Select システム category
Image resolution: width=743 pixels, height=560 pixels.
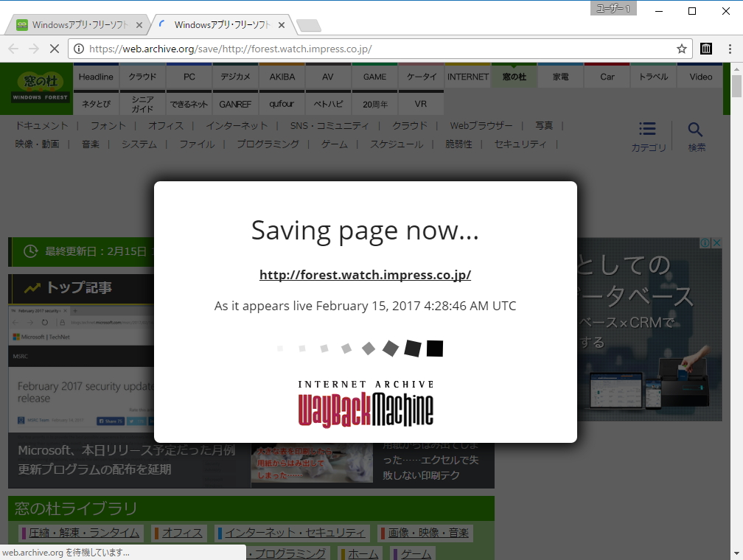coord(139,144)
